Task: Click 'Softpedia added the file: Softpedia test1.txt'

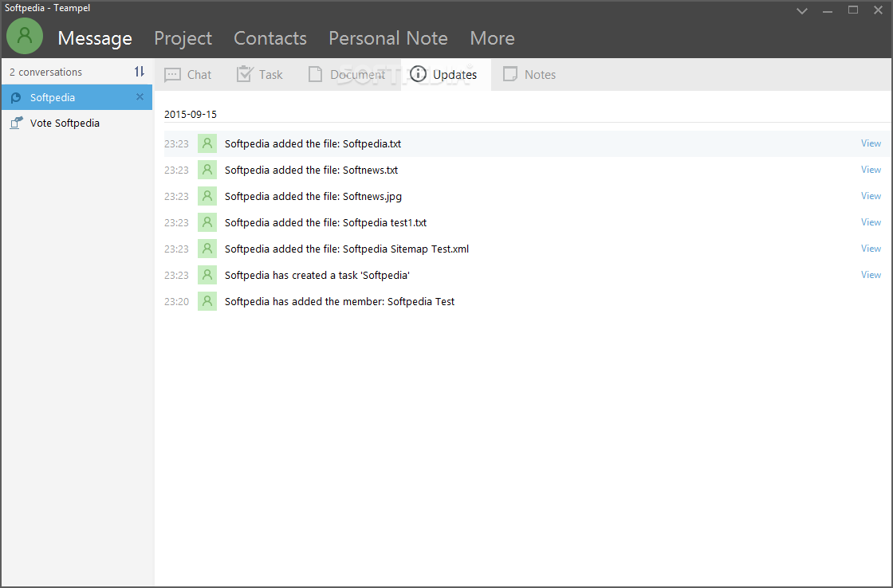Action: point(325,222)
